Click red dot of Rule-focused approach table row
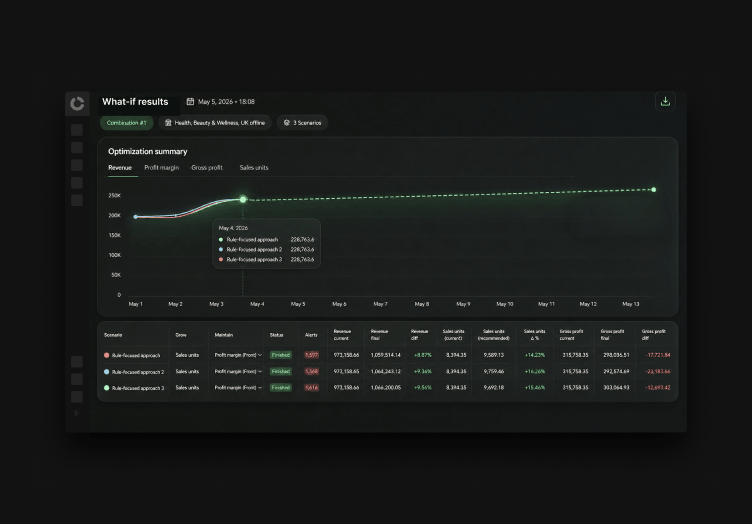Viewport: 752px width, 524px height. (x=106, y=355)
